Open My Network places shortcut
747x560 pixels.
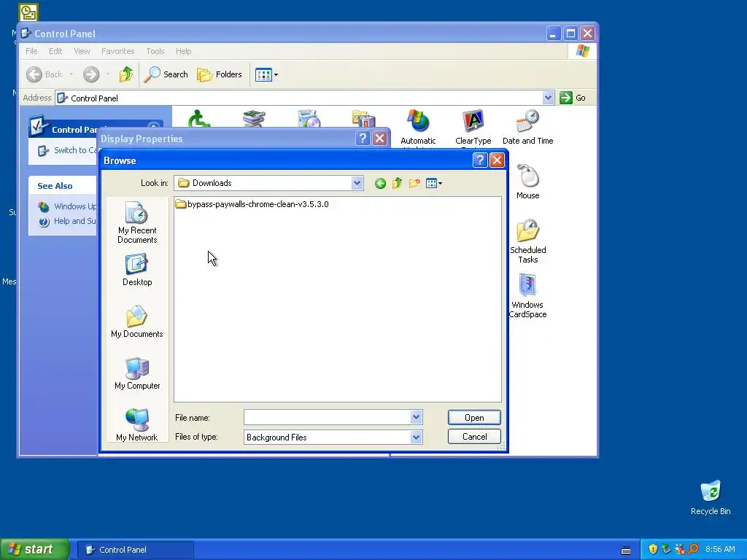click(137, 425)
